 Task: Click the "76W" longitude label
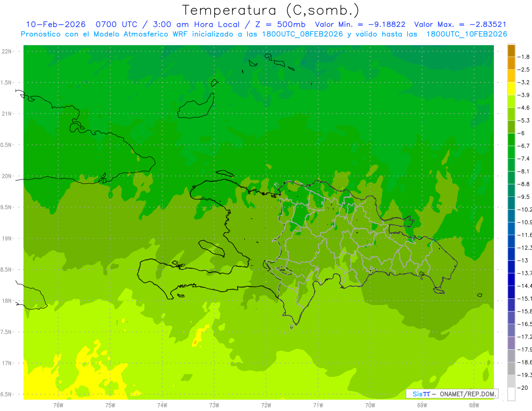(58, 405)
